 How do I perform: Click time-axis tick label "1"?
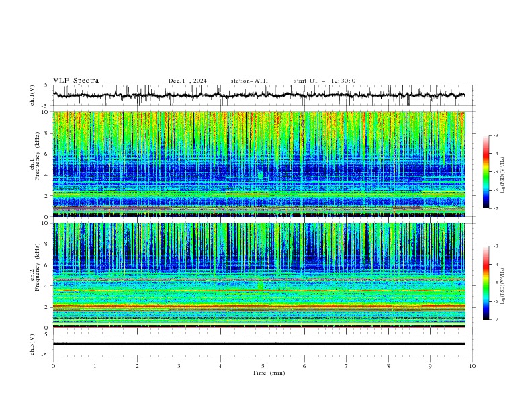[x=95, y=366]
